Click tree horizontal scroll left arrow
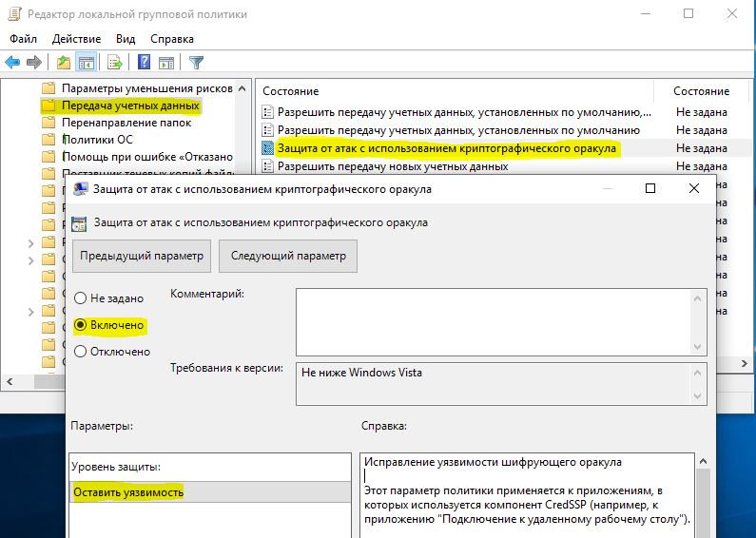The height and width of the screenshot is (538, 756). coord(10,381)
